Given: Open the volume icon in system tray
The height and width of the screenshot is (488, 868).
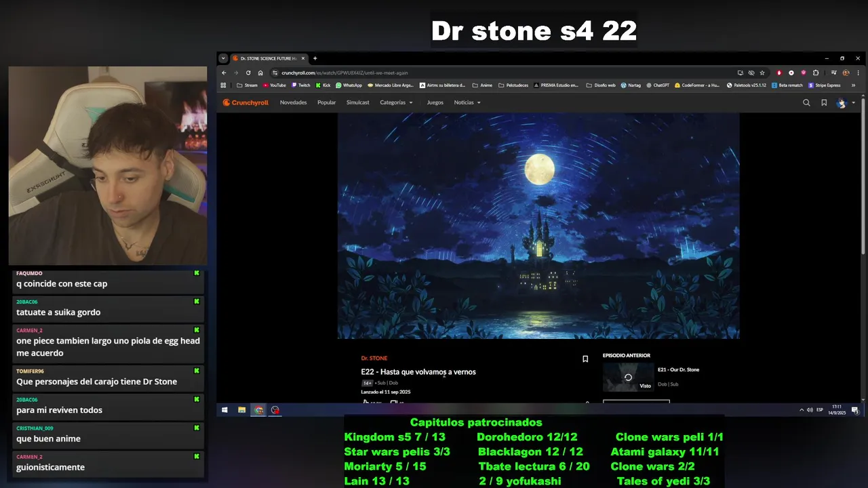Looking at the screenshot, I should click(809, 410).
